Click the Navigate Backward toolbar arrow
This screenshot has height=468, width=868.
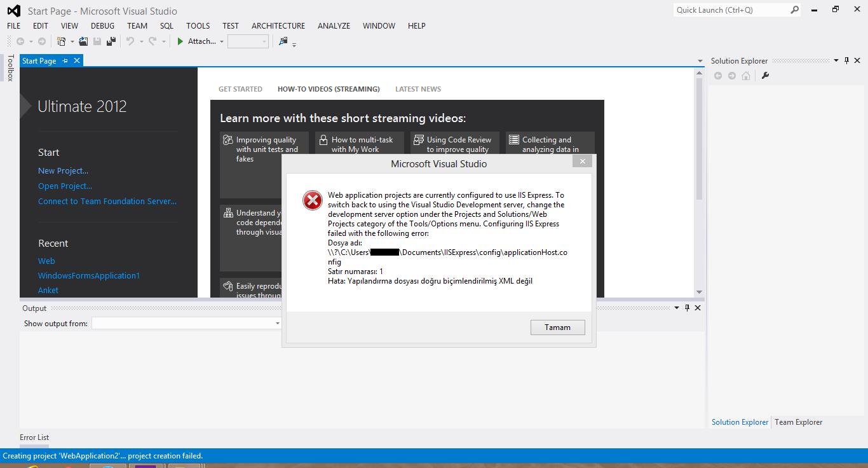pos(20,41)
